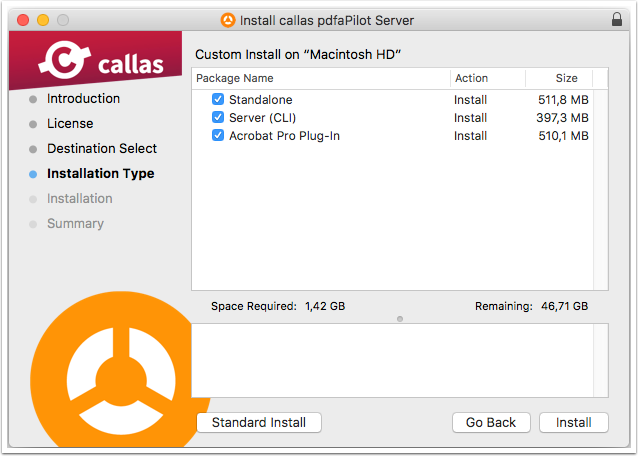The image size is (638, 456).
Task: Uncheck the Standalone package checkbox
Action: (x=218, y=99)
